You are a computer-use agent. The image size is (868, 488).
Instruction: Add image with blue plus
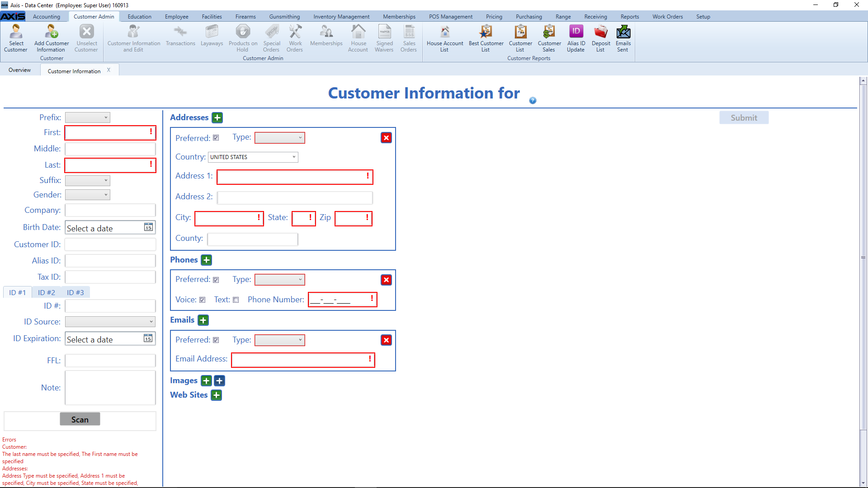(x=220, y=381)
